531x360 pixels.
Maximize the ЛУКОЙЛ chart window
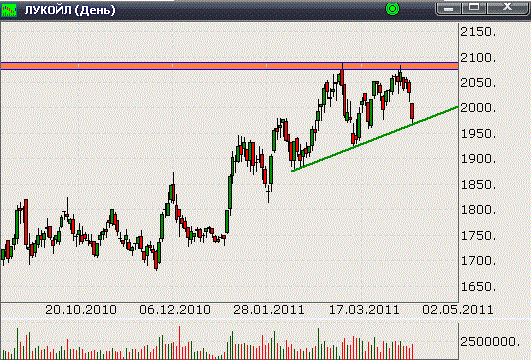(474, 8)
